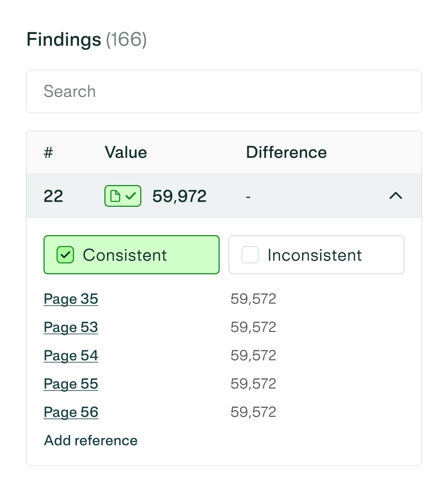Click the Findings (166) heading

point(87,40)
